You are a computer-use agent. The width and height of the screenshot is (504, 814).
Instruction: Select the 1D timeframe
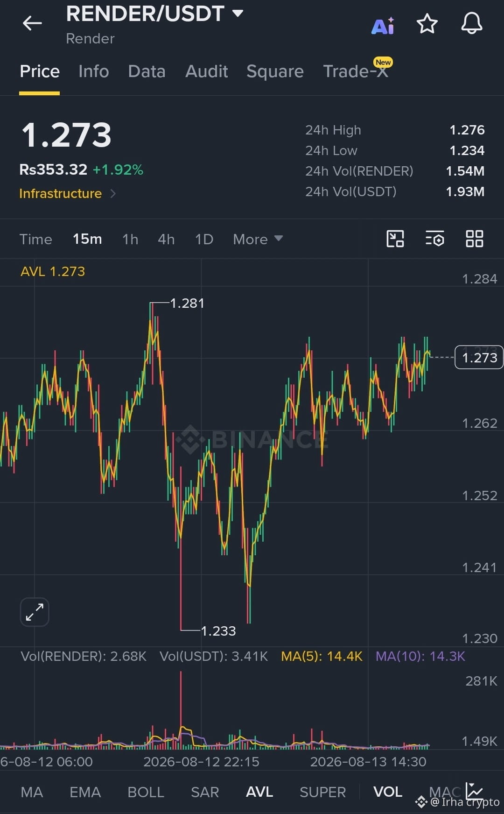204,239
